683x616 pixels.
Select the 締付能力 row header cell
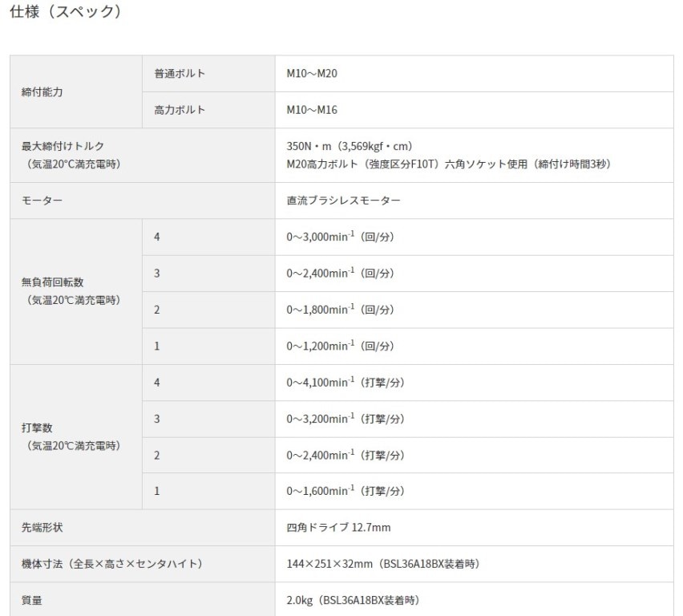tap(42, 92)
